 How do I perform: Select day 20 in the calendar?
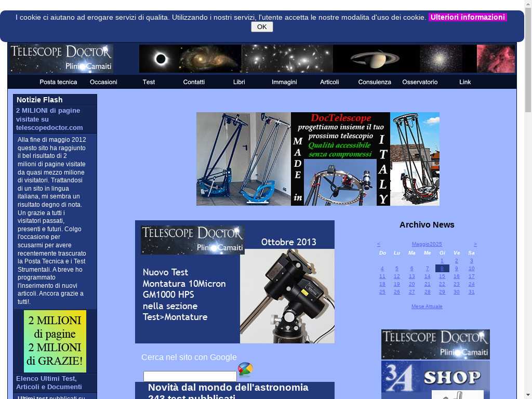click(411, 284)
